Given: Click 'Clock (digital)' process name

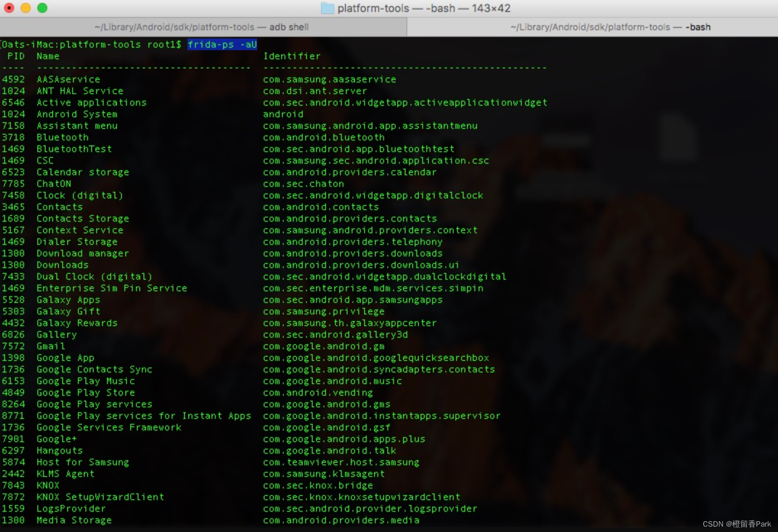Looking at the screenshot, I should (80, 195).
